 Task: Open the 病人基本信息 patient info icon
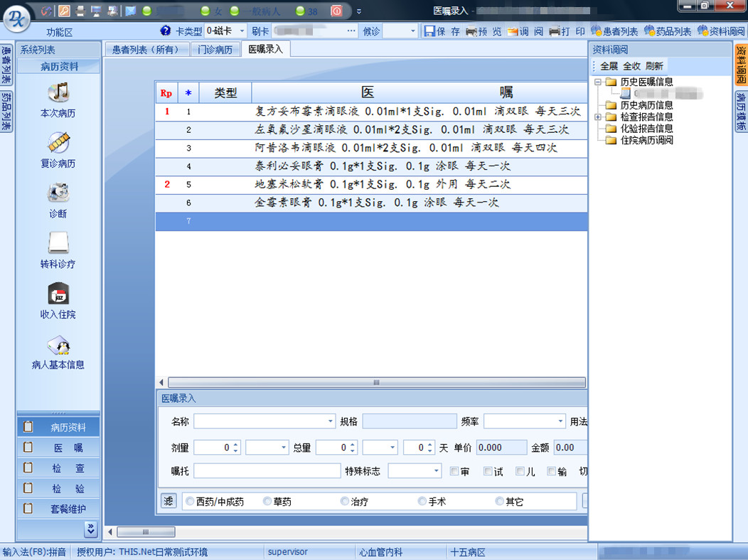point(58,345)
